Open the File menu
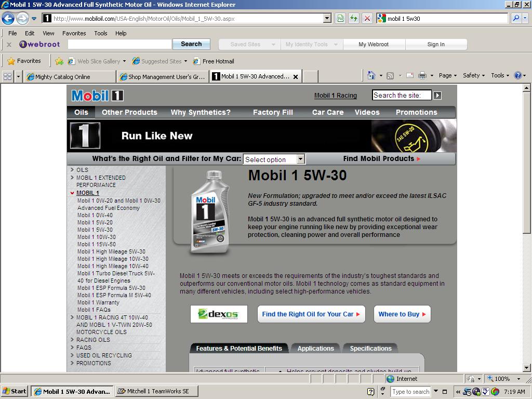This screenshot has width=532, height=399. coord(12,33)
